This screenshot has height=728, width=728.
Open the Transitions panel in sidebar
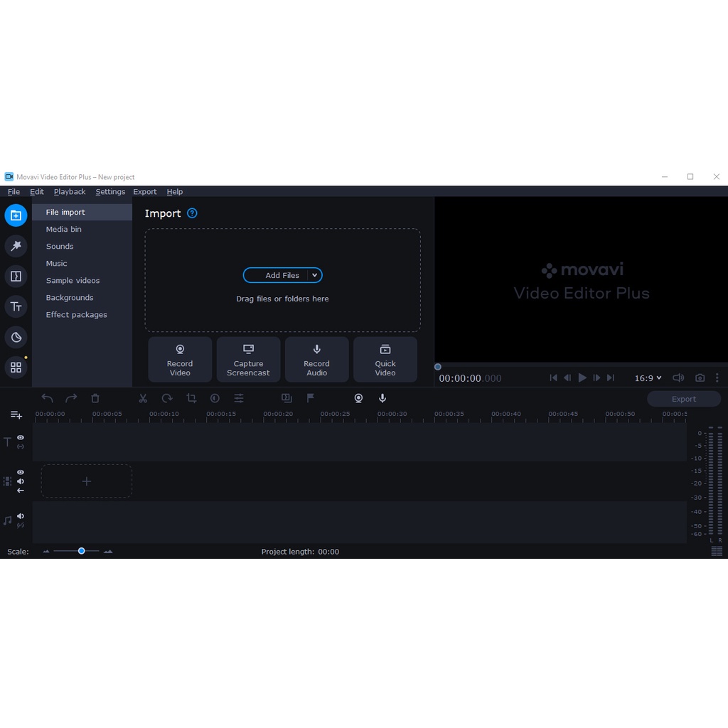16,277
